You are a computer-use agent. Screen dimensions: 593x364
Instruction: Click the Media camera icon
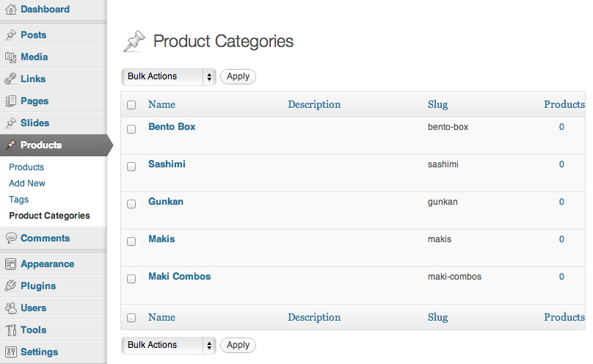pos(11,57)
